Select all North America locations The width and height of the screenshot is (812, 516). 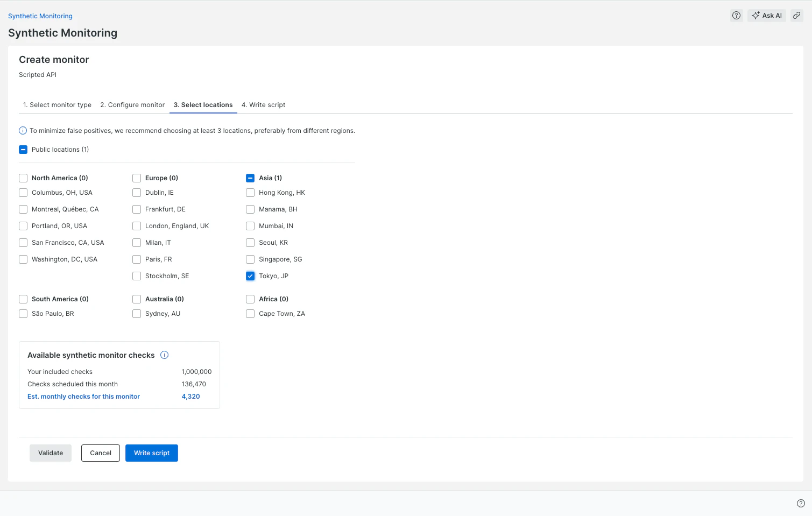pyautogui.click(x=23, y=178)
